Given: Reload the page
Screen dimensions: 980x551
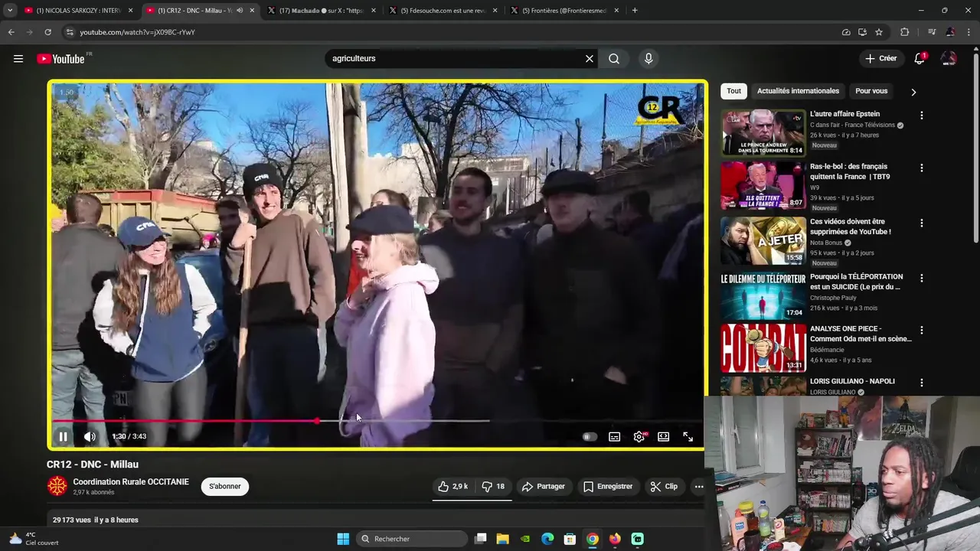Looking at the screenshot, I should click(x=47, y=32).
